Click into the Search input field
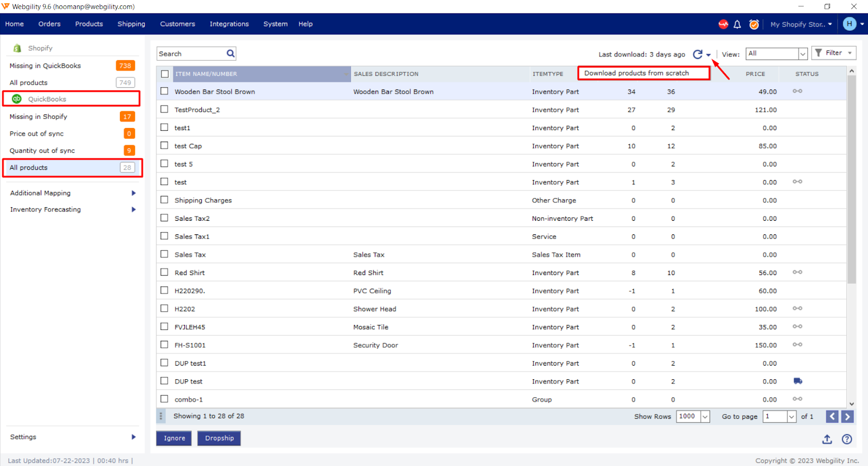Screen dimensions: 868x466 192,54
